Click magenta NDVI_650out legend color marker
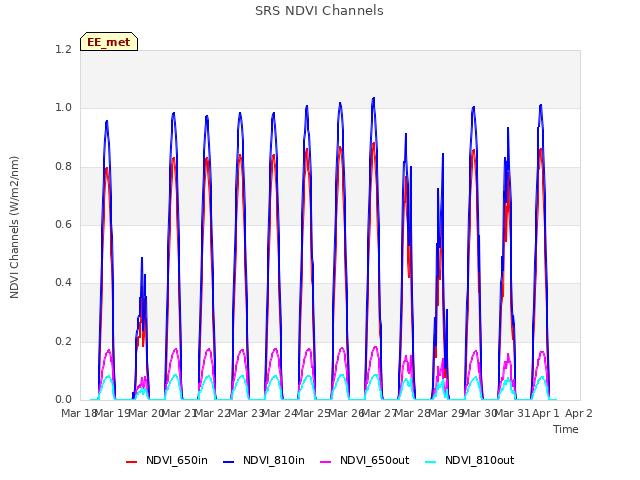640x480 pixels. [325, 462]
